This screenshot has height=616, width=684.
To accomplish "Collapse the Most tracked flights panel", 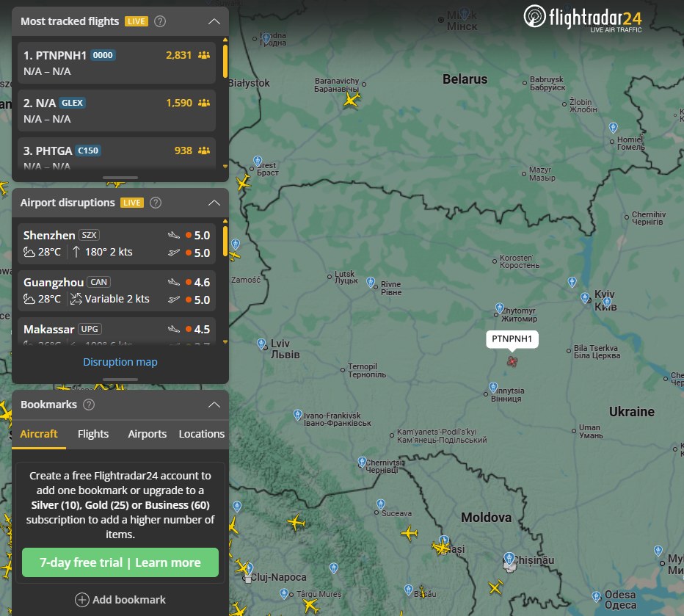I will click(214, 21).
